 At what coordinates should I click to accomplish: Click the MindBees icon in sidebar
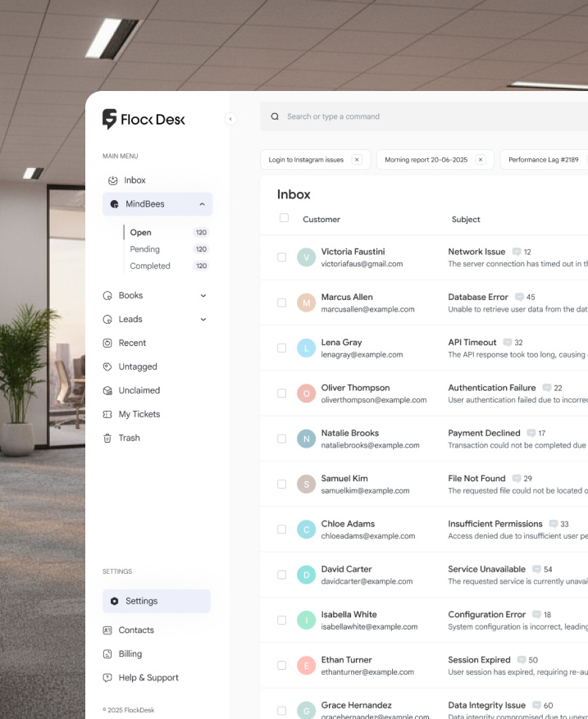pyautogui.click(x=114, y=204)
